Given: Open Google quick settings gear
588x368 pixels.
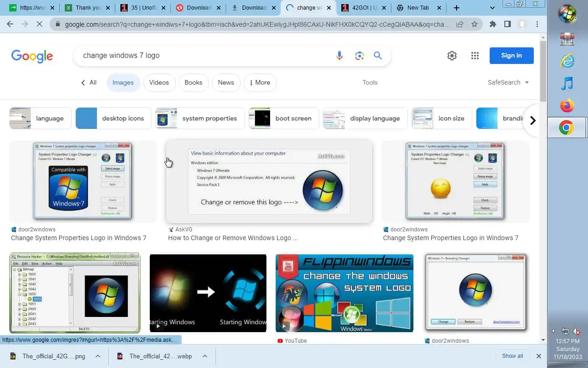Looking at the screenshot, I should (452, 56).
